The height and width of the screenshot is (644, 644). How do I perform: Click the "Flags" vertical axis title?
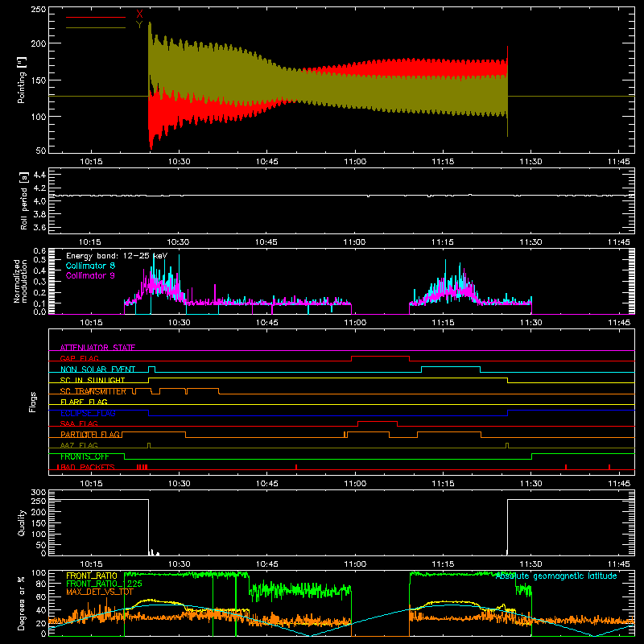(x=32, y=402)
